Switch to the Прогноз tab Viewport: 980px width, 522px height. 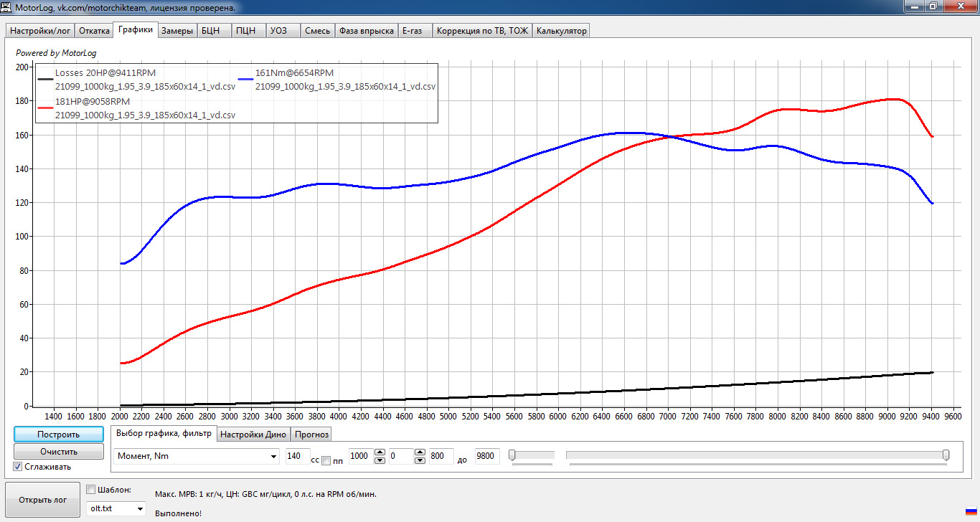point(311,435)
